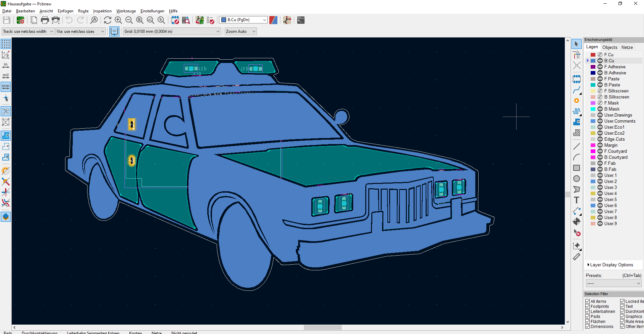Click the F.Cu red color swatch
644x334 pixels.
pyautogui.click(x=593, y=55)
